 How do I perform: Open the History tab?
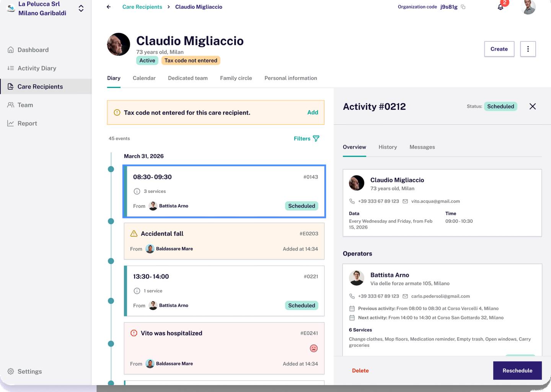[x=388, y=147]
